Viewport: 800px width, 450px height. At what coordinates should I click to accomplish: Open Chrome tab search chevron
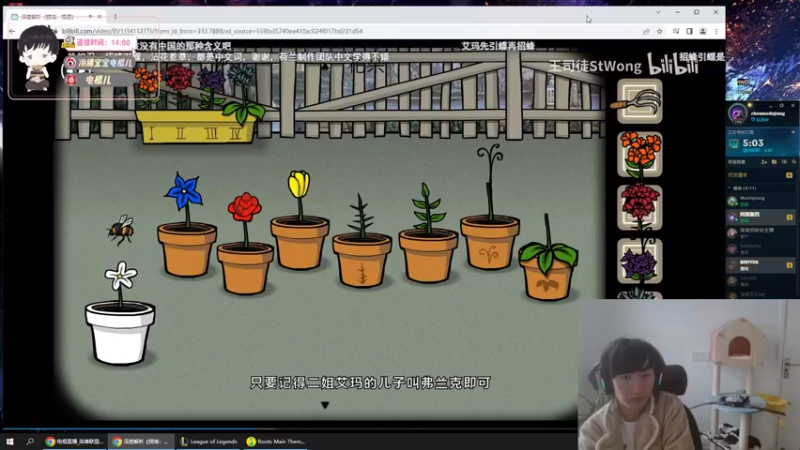pyautogui.click(x=658, y=12)
